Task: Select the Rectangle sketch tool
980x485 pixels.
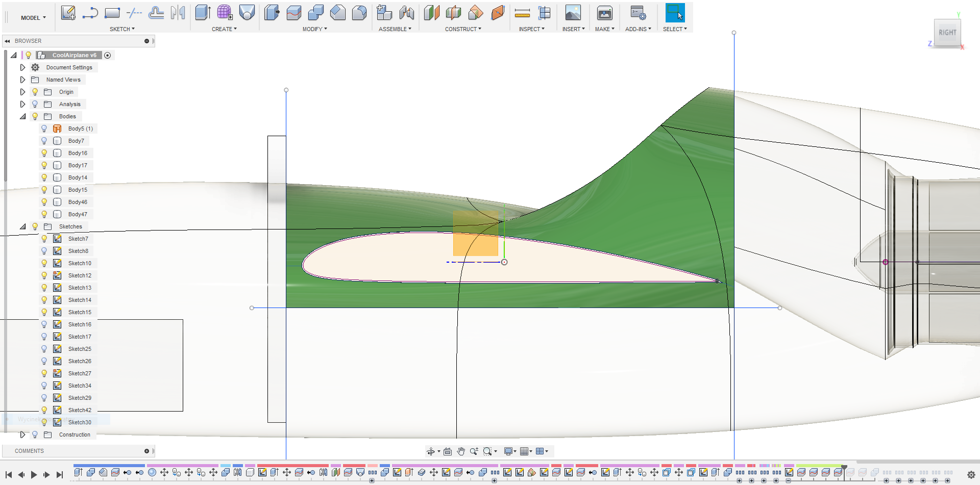Action: point(112,13)
